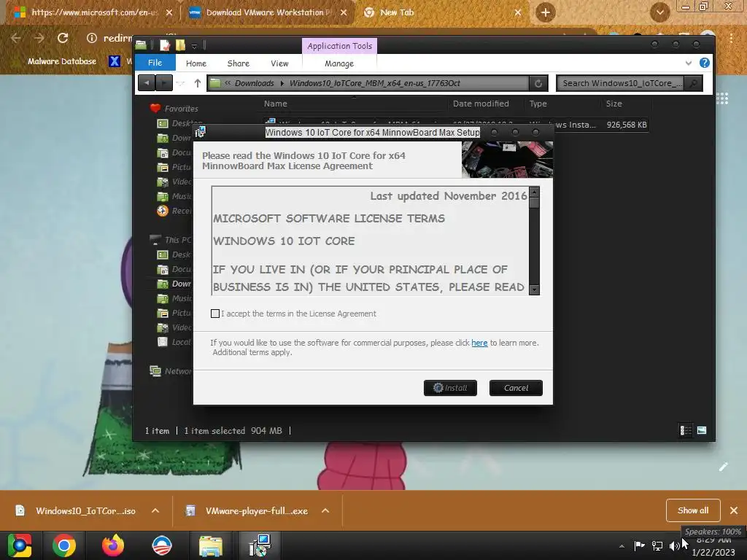Open Chrome tab search dropdown arrow
Screen dimensions: 747x560
659,12
